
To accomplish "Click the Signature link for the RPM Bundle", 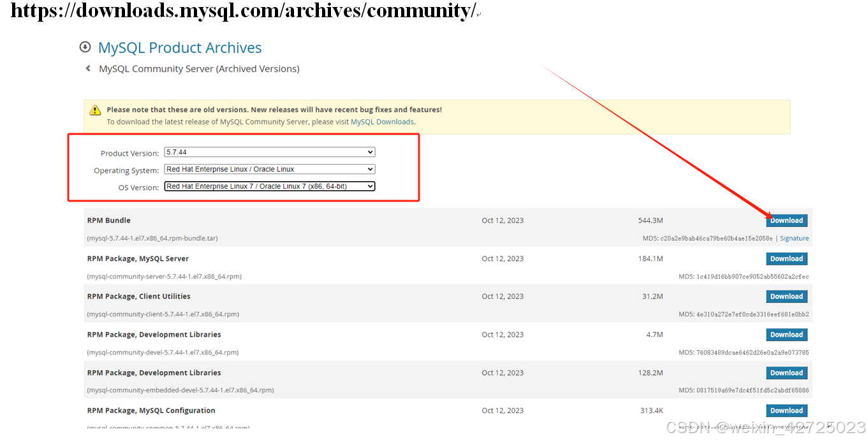I will coord(794,238).
